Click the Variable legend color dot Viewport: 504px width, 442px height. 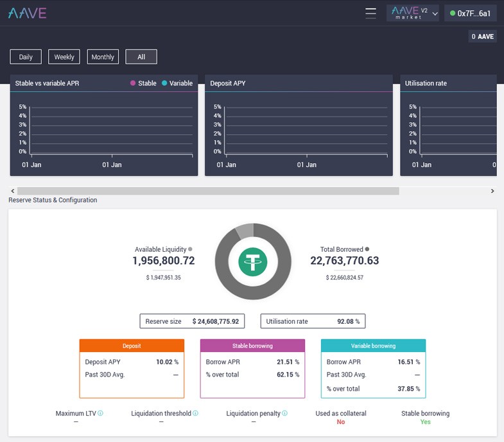[164, 83]
